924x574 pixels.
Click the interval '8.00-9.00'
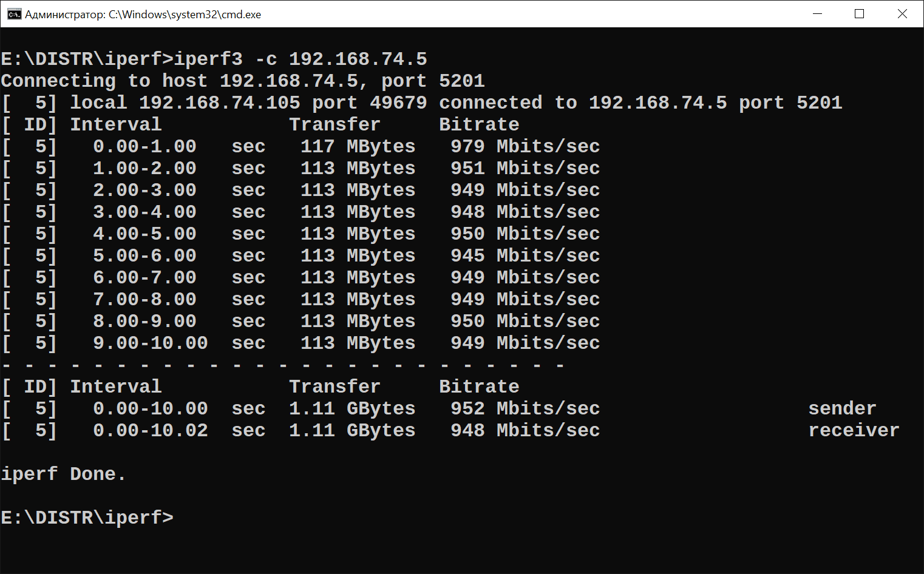pos(144,321)
